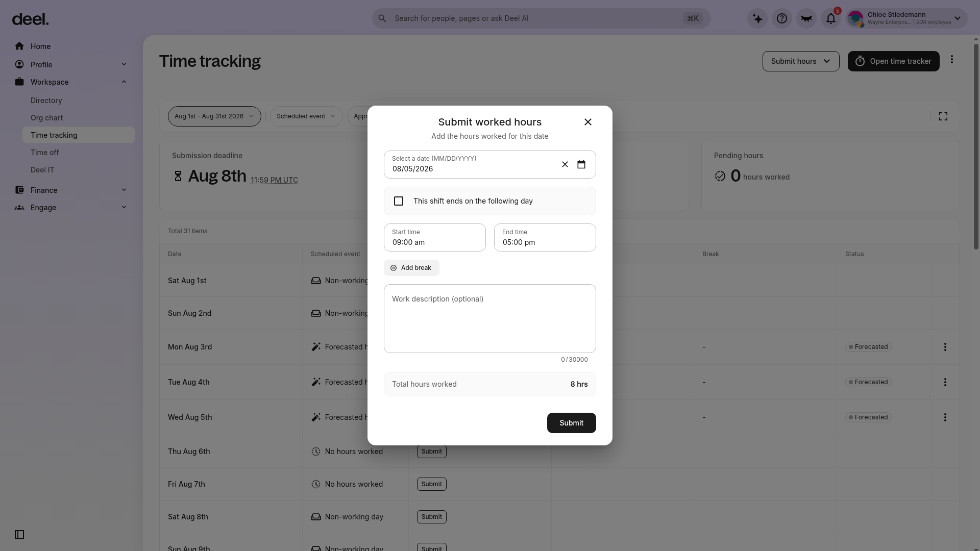980x551 pixels.
Task: Click the Add break button
Action: tap(411, 268)
